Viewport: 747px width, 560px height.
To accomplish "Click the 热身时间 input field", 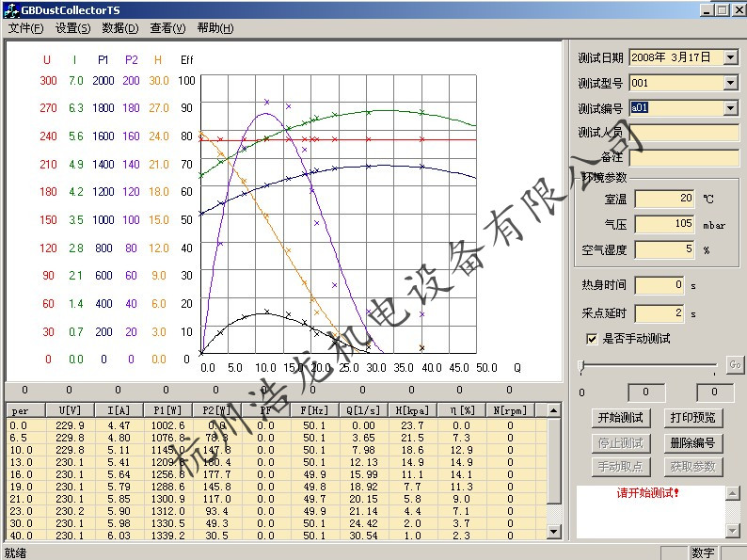I will click(660, 285).
